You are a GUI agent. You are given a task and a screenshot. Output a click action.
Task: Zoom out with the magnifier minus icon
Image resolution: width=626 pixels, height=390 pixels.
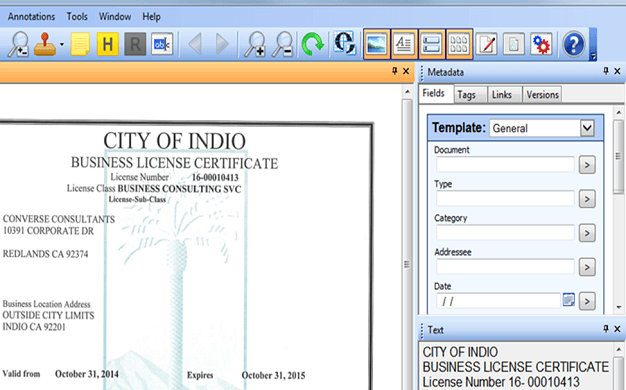coord(283,44)
